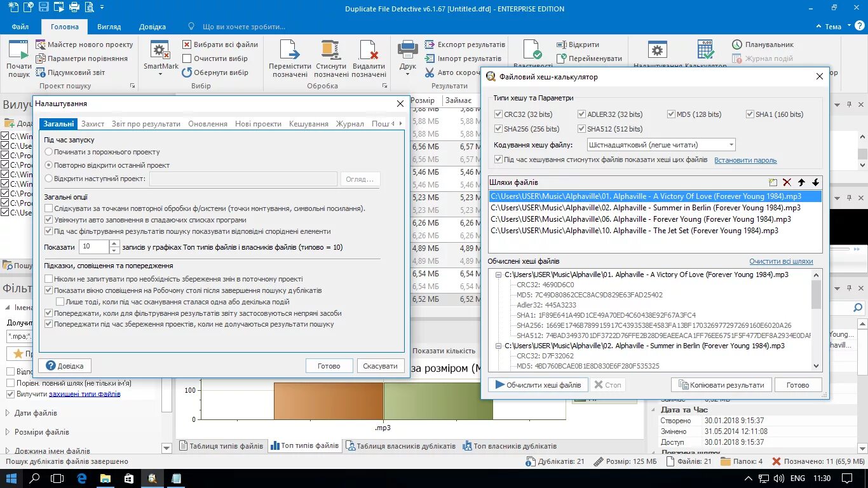Image resolution: width=868 pixels, height=488 pixels.
Task: Open Майстер нового проекту wizard
Action: click(x=84, y=44)
